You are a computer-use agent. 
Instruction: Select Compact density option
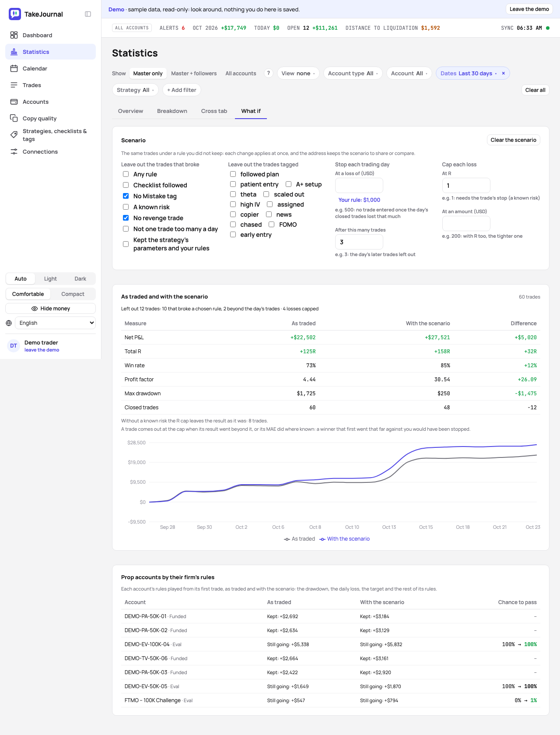point(73,294)
